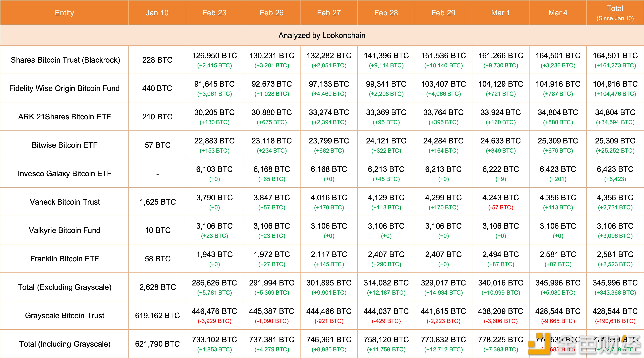Select 'Fidelity Wise Origin Bitcoin Fund' row label
This screenshot has width=644, height=358.
pyautogui.click(x=64, y=88)
